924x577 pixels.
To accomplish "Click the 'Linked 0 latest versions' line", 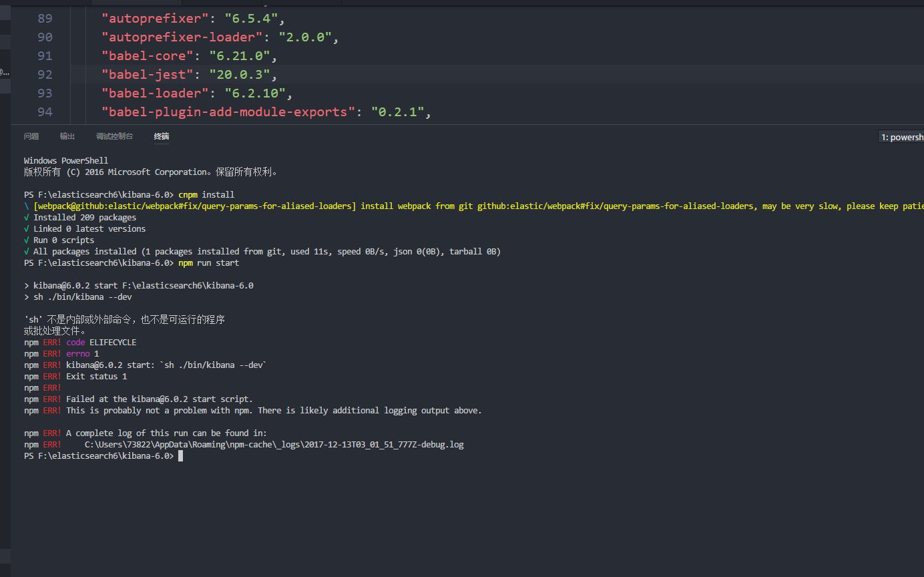I will pos(85,229).
